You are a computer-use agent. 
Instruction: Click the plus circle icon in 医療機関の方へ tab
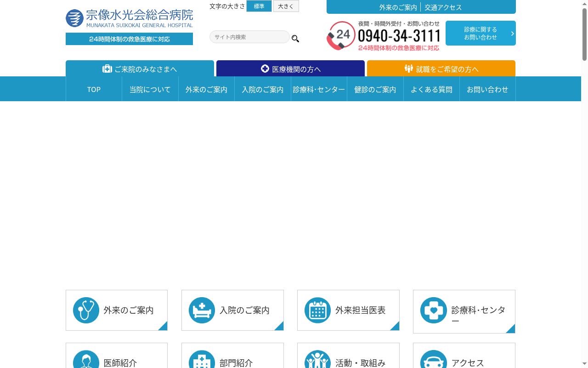point(265,69)
